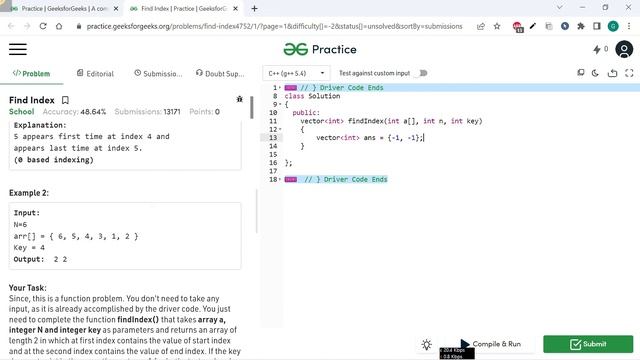Collapse the class fold arrow on line 9
Image resolution: width=640 pixels, height=360 pixels.
[280, 104]
